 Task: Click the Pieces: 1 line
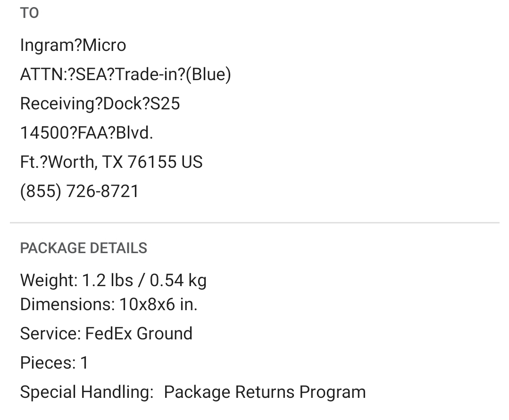[54, 362]
